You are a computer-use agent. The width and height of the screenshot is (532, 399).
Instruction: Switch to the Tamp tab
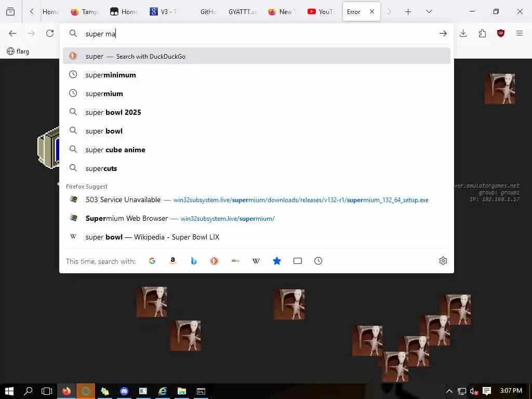85,12
